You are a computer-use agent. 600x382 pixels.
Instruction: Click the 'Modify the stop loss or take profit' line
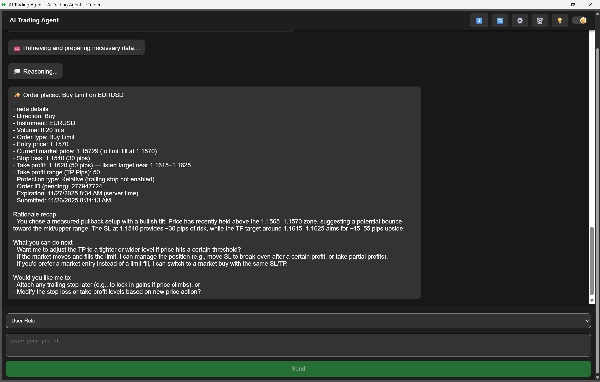click(x=107, y=292)
